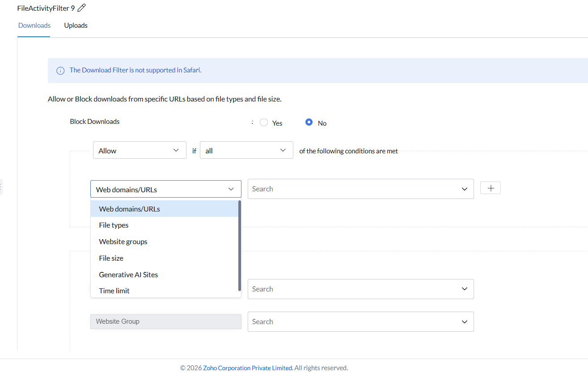
Task: Choose Web domains/URLs from the list
Action: click(x=165, y=209)
